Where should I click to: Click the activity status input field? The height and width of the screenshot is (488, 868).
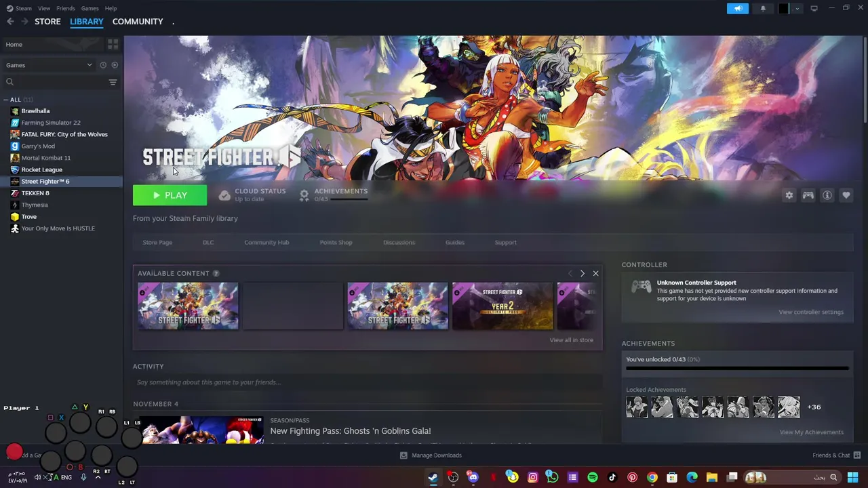click(x=367, y=382)
